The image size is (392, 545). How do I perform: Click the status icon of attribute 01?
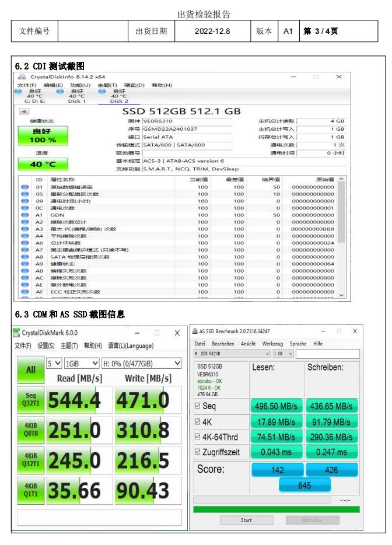click(24, 187)
